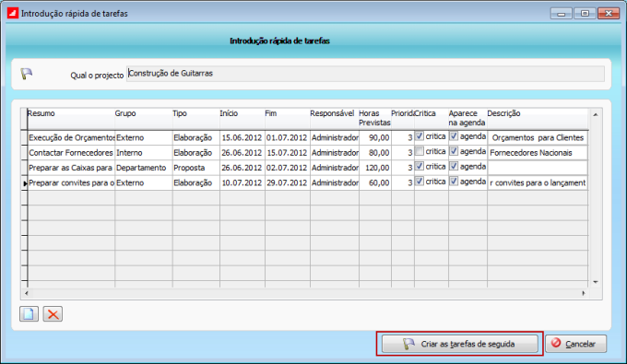This screenshot has height=364, width=627.
Task: Click the horizontal scrollbar right arrow
Action: (x=584, y=293)
